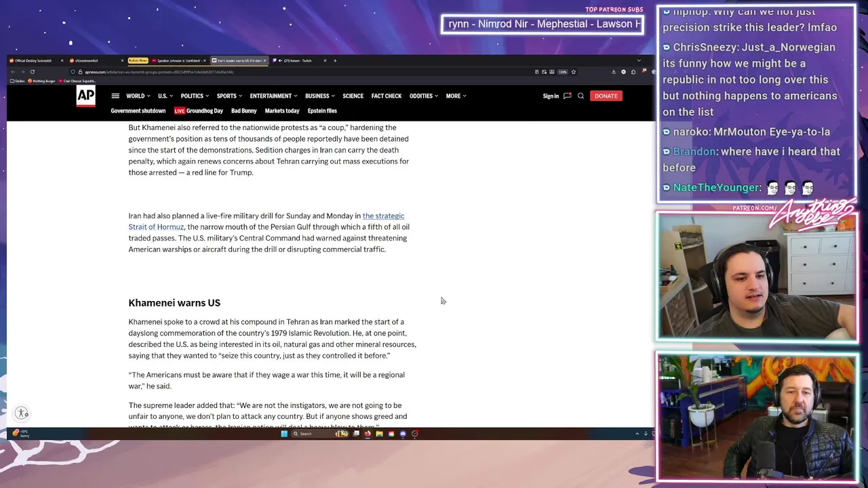The height and width of the screenshot is (488, 868).
Task: Click ChrisSneezy username in stream chat
Action: (705, 47)
